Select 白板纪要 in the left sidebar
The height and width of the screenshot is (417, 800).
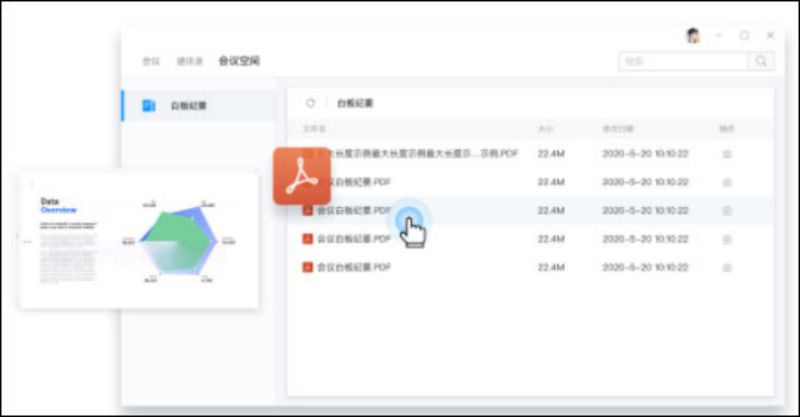tap(199, 106)
